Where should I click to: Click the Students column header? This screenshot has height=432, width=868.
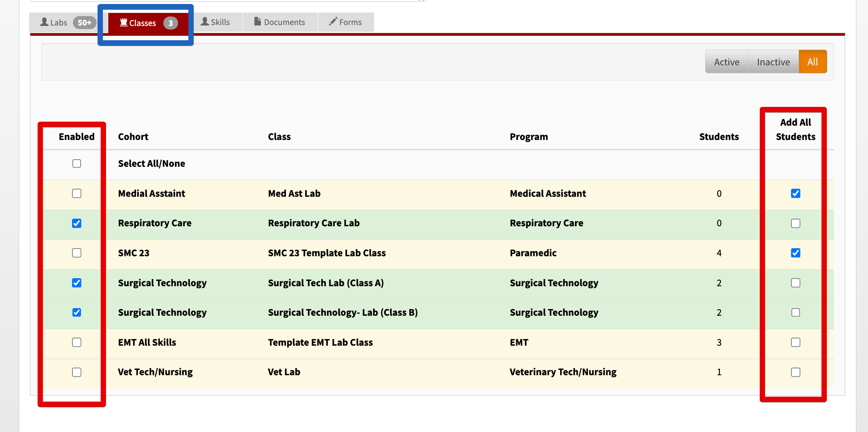[719, 136]
